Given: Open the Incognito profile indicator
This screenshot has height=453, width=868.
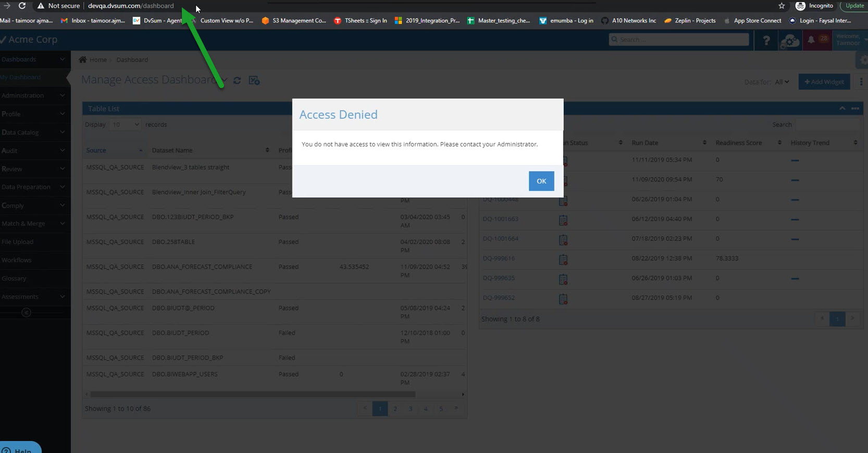Looking at the screenshot, I should point(814,6).
